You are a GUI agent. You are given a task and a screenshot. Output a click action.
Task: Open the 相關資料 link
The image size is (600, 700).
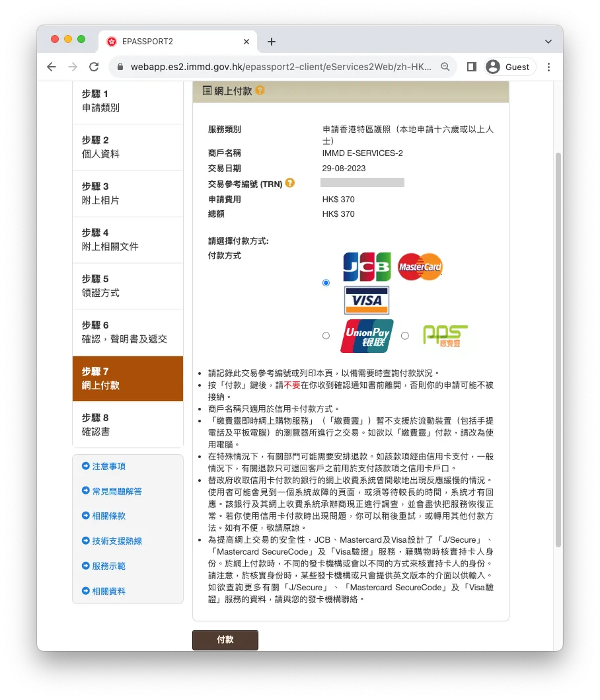108,591
